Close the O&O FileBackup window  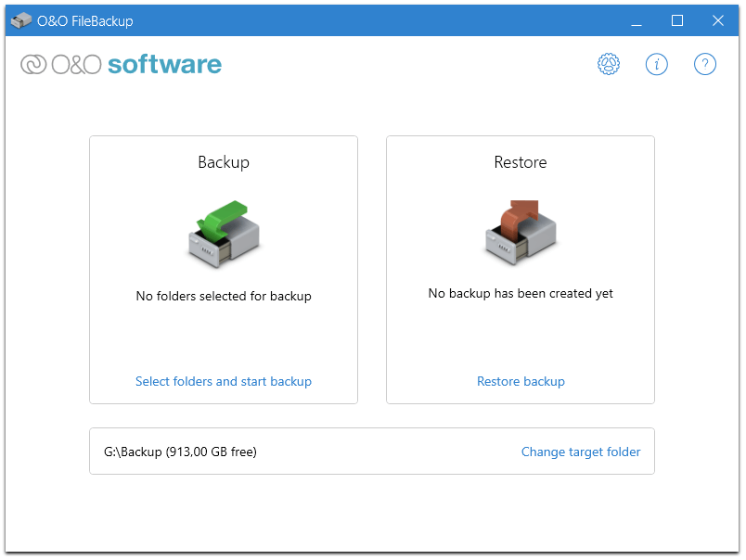pyautogui.click(x=718, y=20)
